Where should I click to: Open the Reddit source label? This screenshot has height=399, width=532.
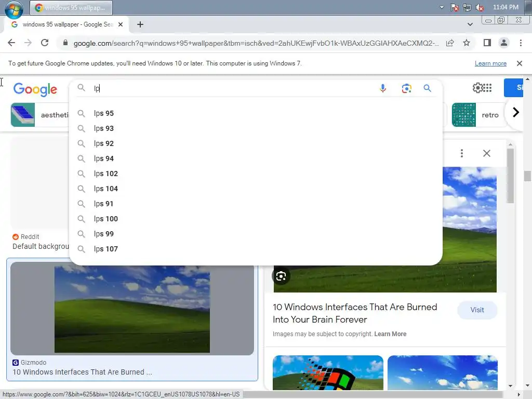26,236
